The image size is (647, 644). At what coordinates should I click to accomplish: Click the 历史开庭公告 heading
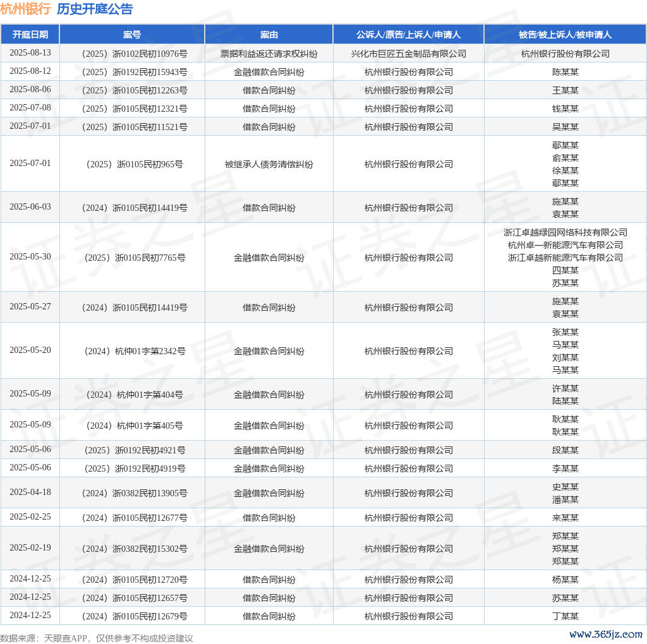[x=95, y=9]
